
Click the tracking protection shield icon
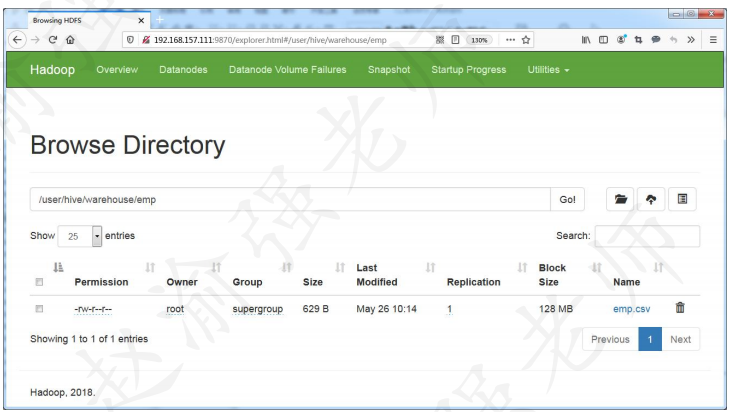130,40
